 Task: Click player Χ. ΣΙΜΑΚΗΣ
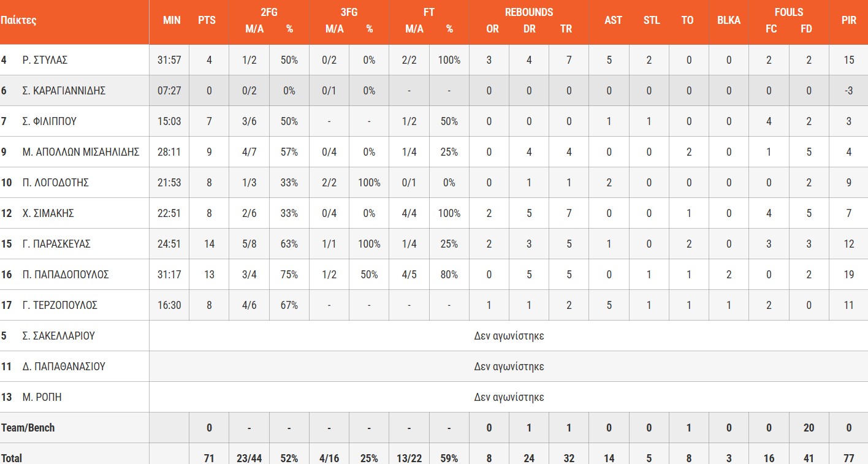[48, 213]
